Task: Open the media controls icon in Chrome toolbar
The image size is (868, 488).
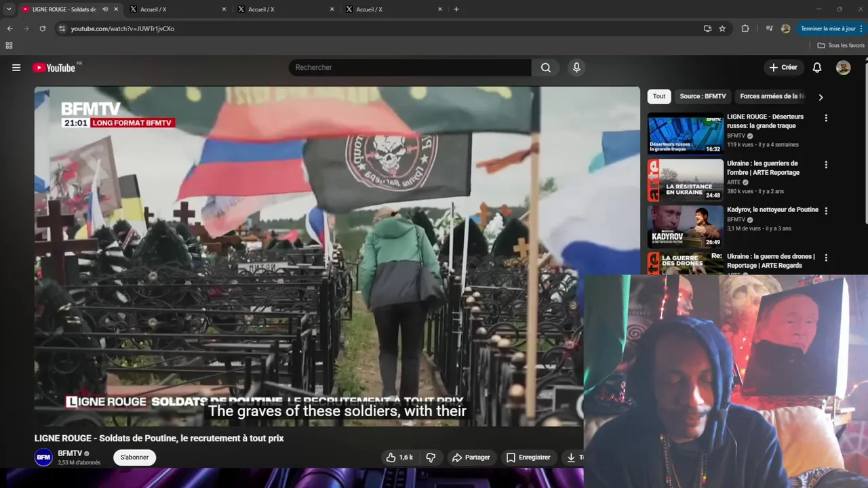Action: (769, 28)
